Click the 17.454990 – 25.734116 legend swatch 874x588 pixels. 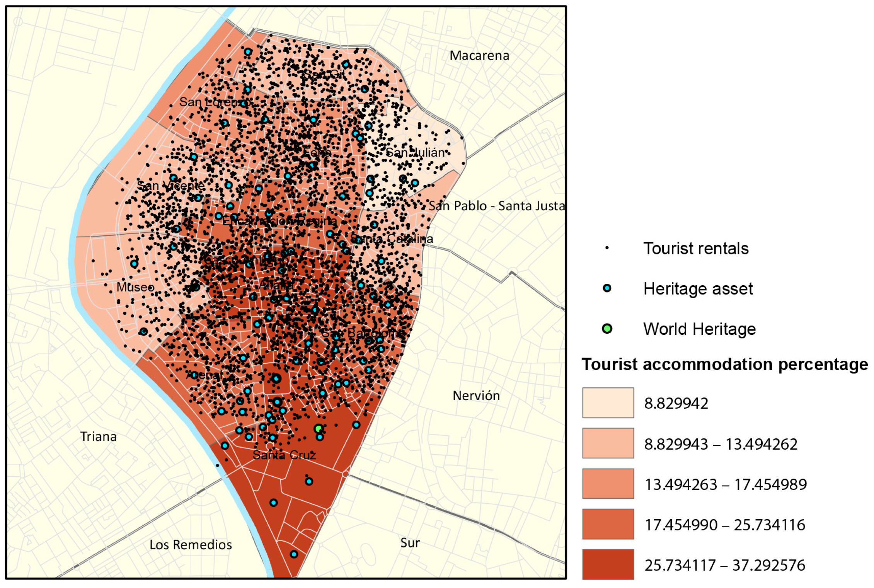[608, 524]
